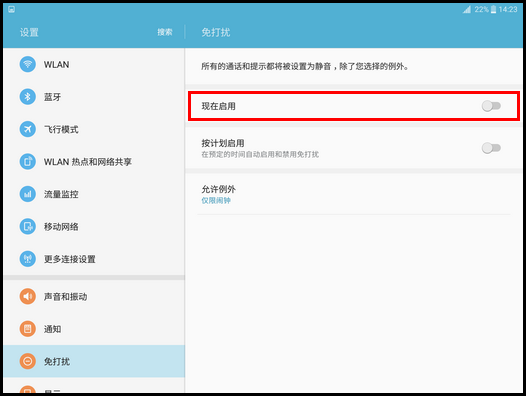Select 免打扰 in the settings list
Viewport: 526px width, 396px height.
tap(94, 361)
